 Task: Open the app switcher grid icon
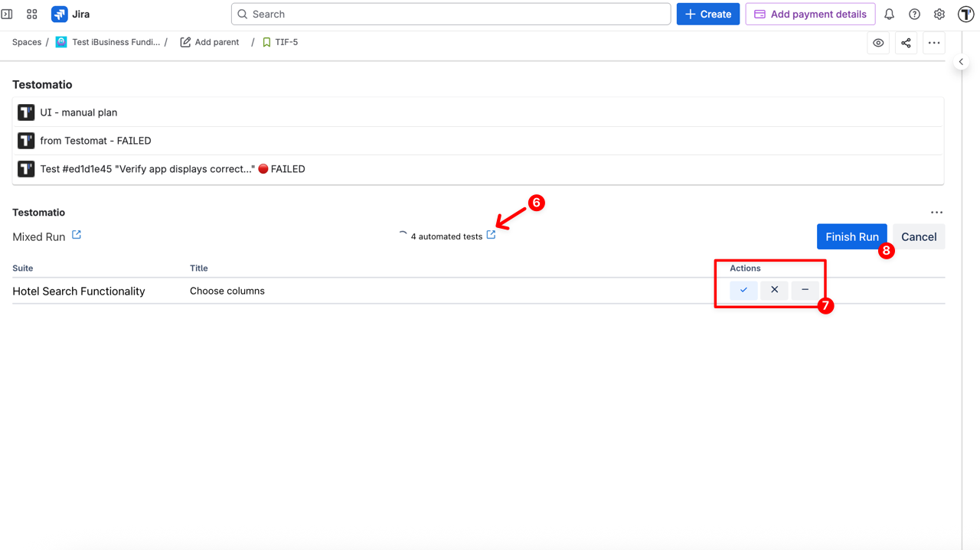pyautogui.click(x=32, y=15)
